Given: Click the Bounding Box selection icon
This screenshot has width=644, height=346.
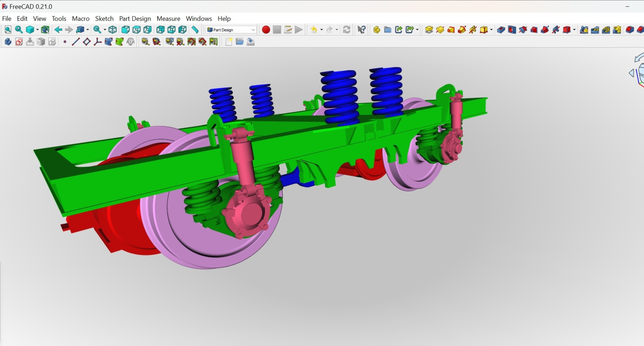Looking at the screenshot, I should click(45, 30).
